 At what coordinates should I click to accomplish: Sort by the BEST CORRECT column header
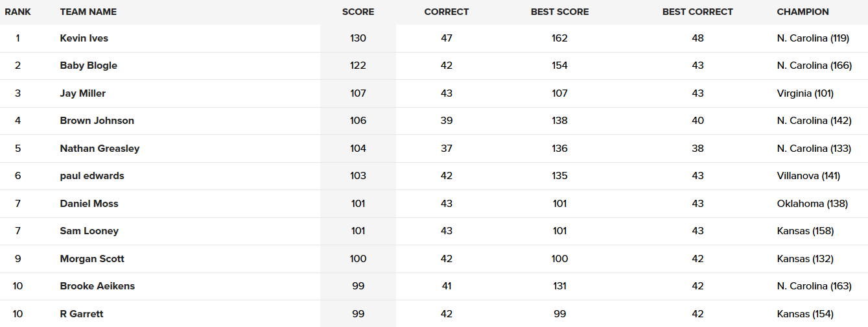click(x=698, y=12)
